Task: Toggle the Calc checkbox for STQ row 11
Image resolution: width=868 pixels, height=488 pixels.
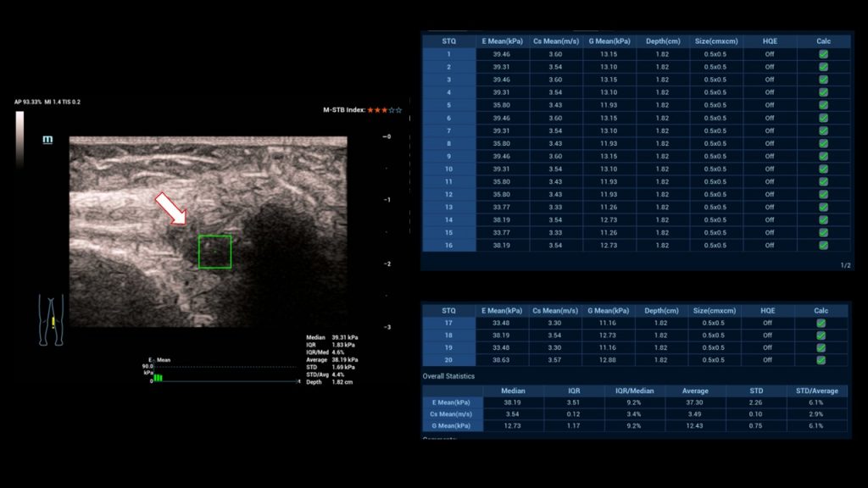Action: [x=823, y=181]
